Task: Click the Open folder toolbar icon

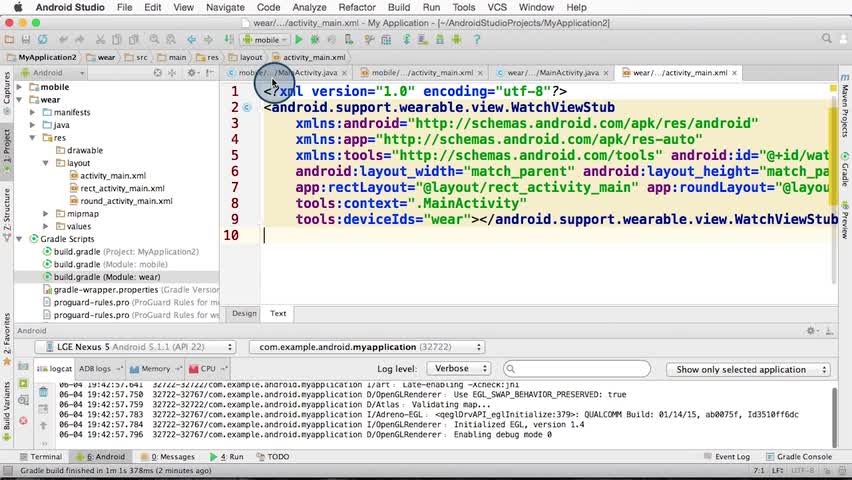Action: (9, 40)
